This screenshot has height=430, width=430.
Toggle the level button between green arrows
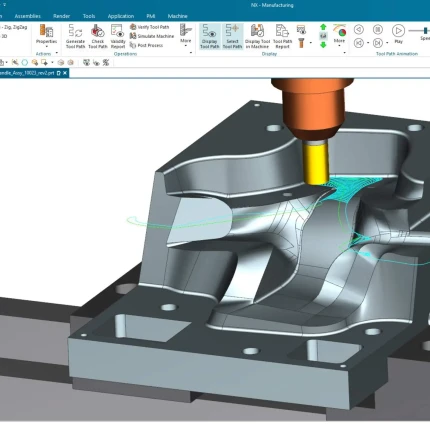coord(323,35)
